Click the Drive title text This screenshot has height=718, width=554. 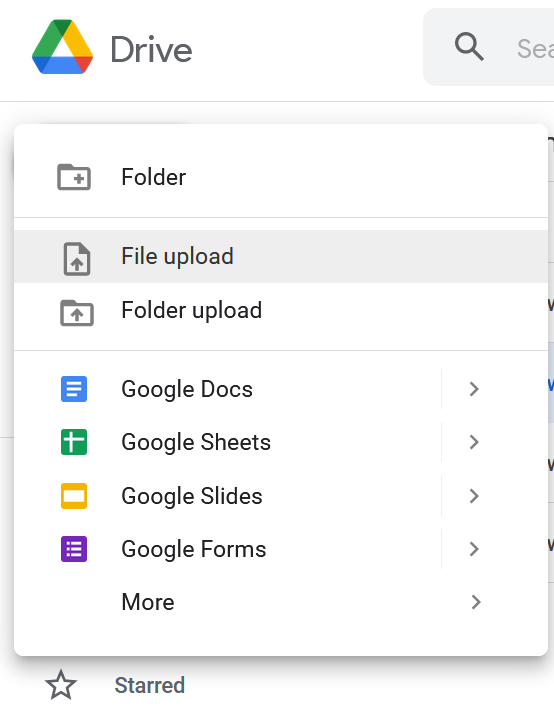[152, 49]
